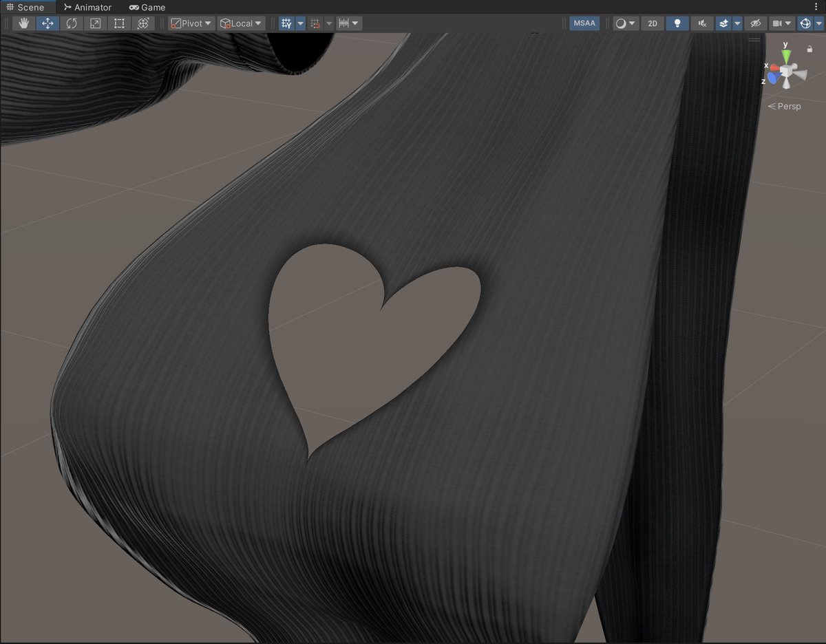Select the Rect transform tool
Screen dimensions: 826x644
[119, 23]
